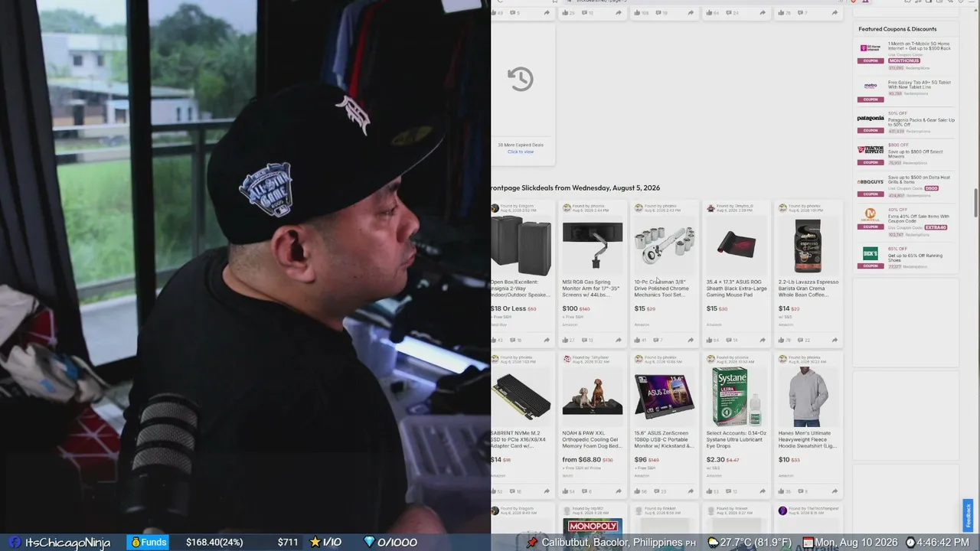View the MSI monitor arm product image
The width and height of the screenshot is (980, 551).
[593, 245]
